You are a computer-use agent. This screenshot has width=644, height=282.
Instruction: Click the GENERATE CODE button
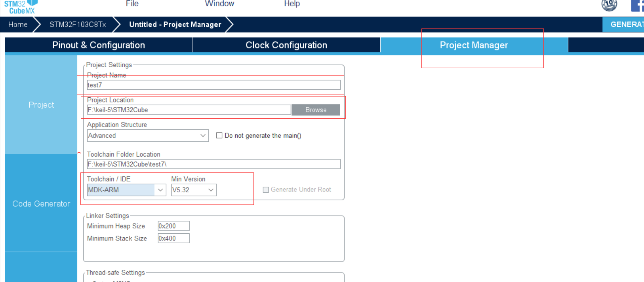click(623, 25)
